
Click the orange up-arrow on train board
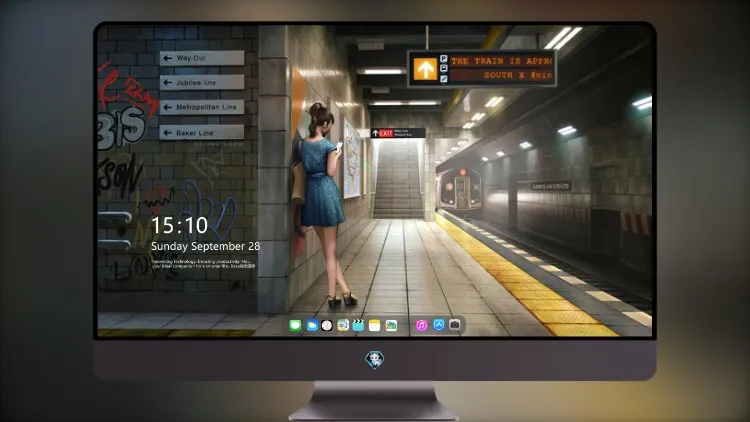pos(425,69)
